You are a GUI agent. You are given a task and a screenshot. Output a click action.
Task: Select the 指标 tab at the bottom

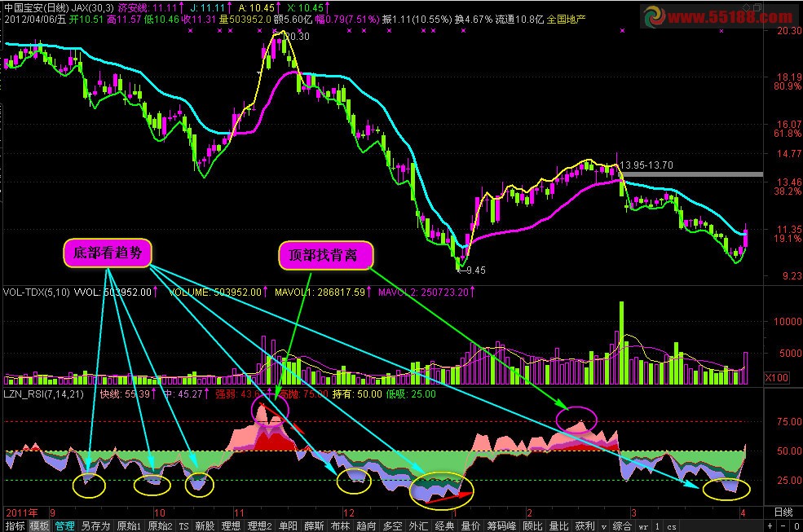[x=15, y=525]
